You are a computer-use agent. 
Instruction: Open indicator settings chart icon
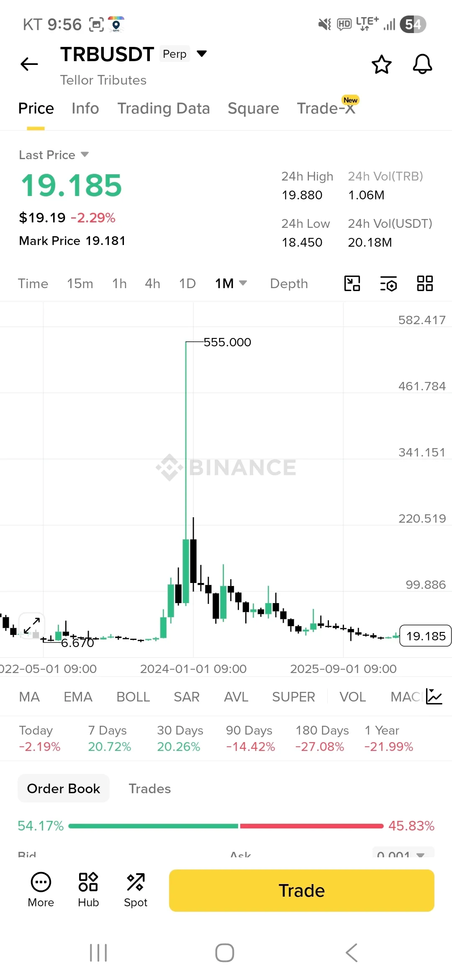tap(434, 697)
